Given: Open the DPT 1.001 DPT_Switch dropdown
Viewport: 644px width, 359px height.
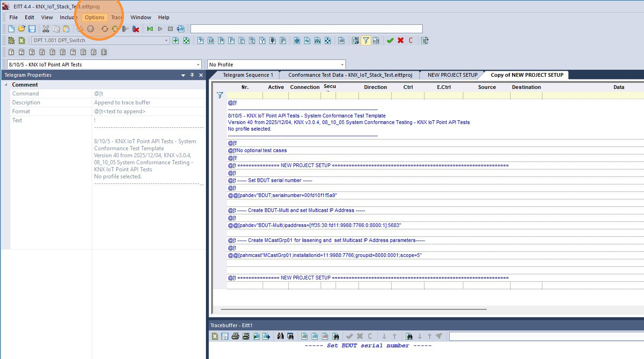Looking at the screenshot, I should click(166, 41).
